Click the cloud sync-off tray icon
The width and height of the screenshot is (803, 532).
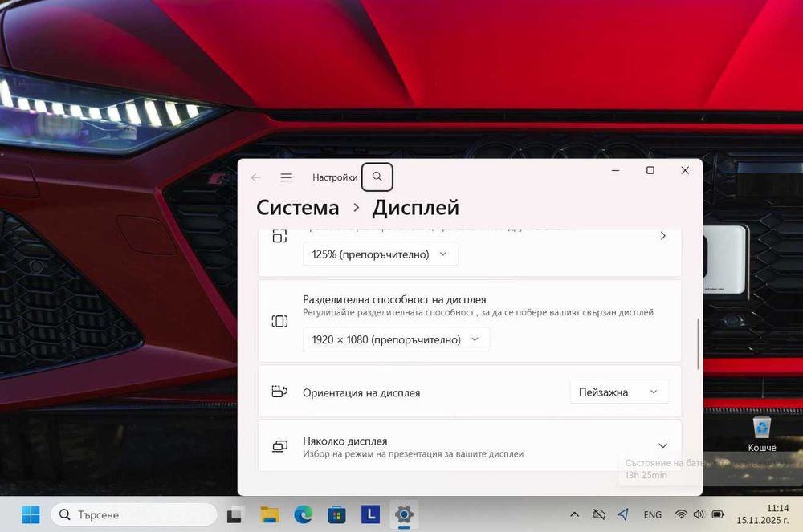pos(599,514)
